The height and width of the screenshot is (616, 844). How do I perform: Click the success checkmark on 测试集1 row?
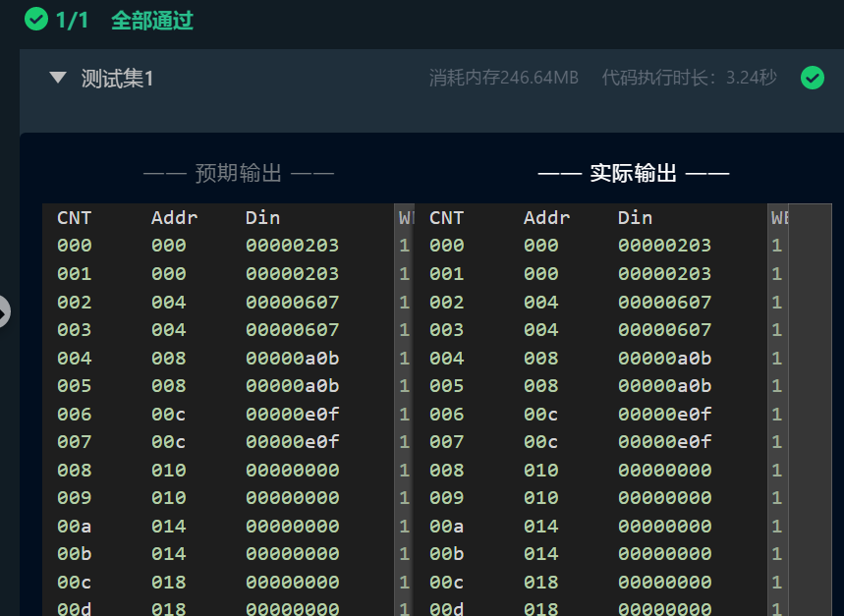[813, 78]
